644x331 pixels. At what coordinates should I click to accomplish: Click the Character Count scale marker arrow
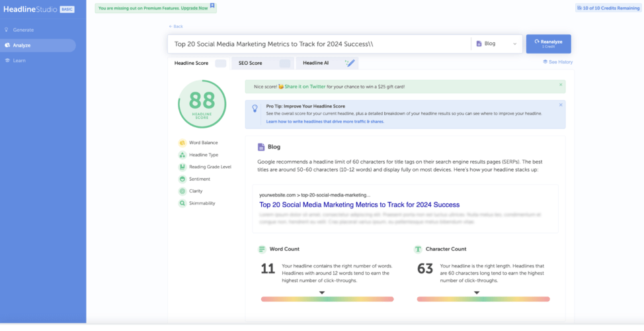pyautogui.click(x=477, y=293)
